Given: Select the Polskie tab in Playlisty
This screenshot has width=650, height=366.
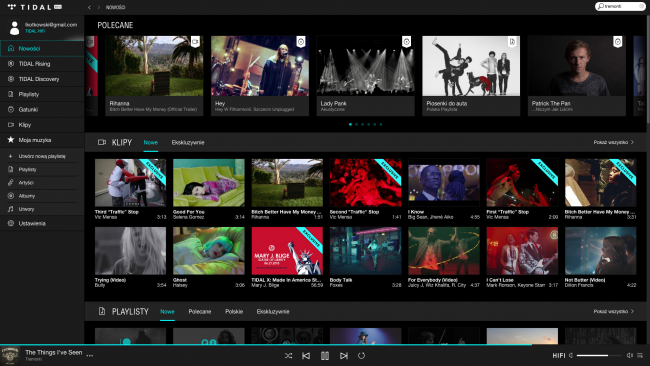Looking at the screenshot, I should pos(234,311).
